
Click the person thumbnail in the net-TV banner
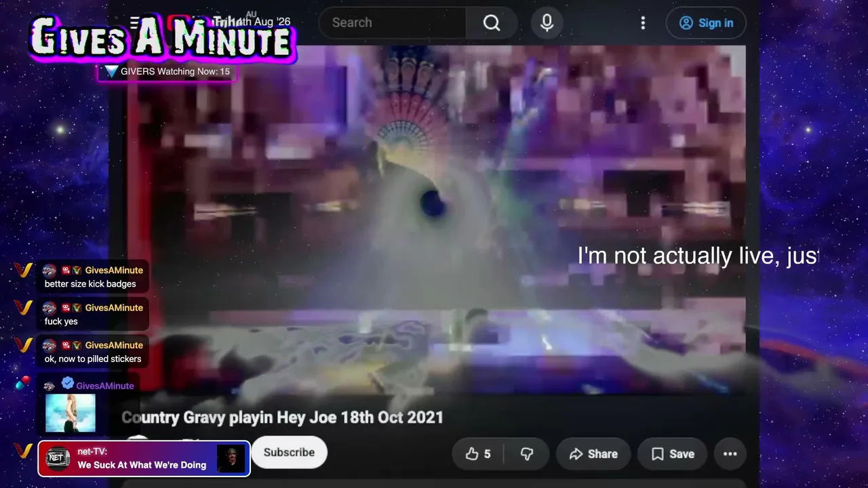click(x=231, y=459)
